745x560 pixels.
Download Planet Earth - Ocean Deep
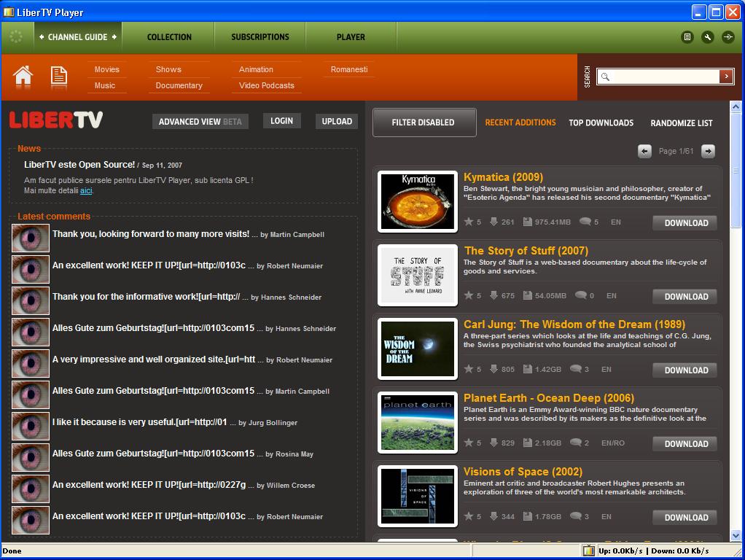(686, 444)
